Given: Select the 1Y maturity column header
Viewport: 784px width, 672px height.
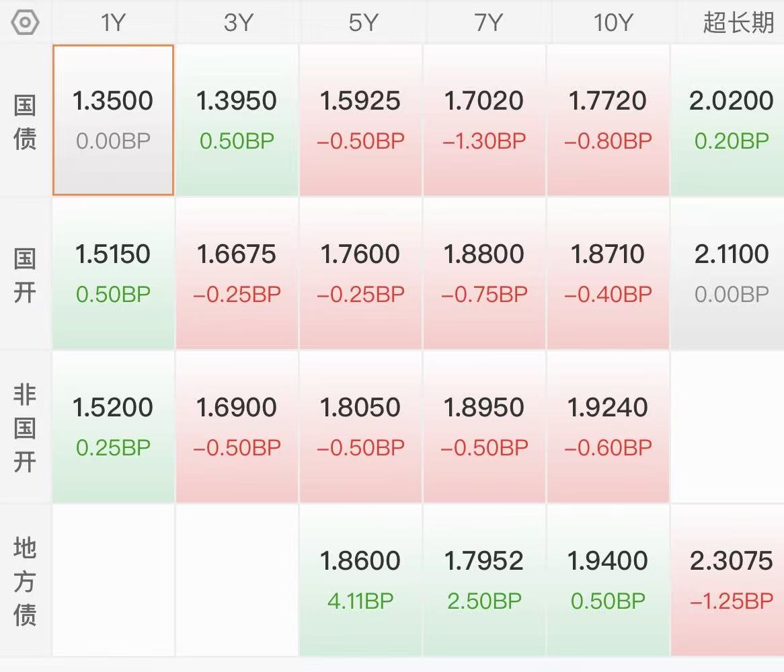Looking at the screenshot, I should coord(113,23).
